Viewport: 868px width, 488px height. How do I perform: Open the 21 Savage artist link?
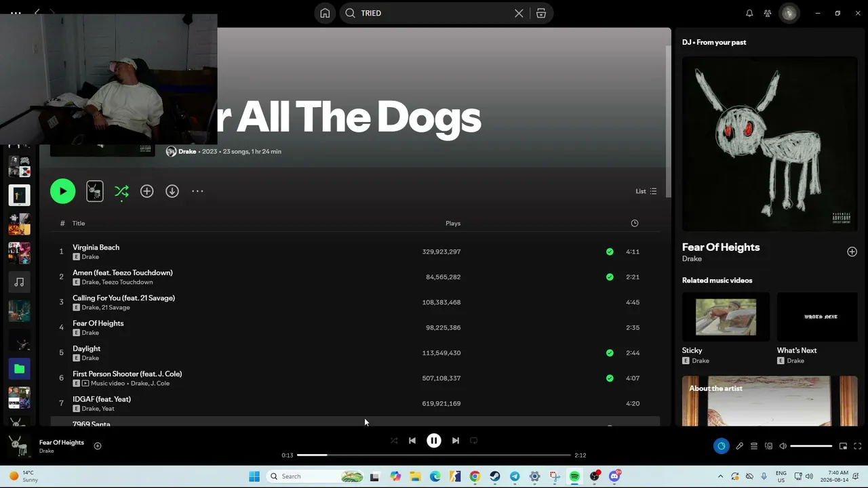click(116, 308)
